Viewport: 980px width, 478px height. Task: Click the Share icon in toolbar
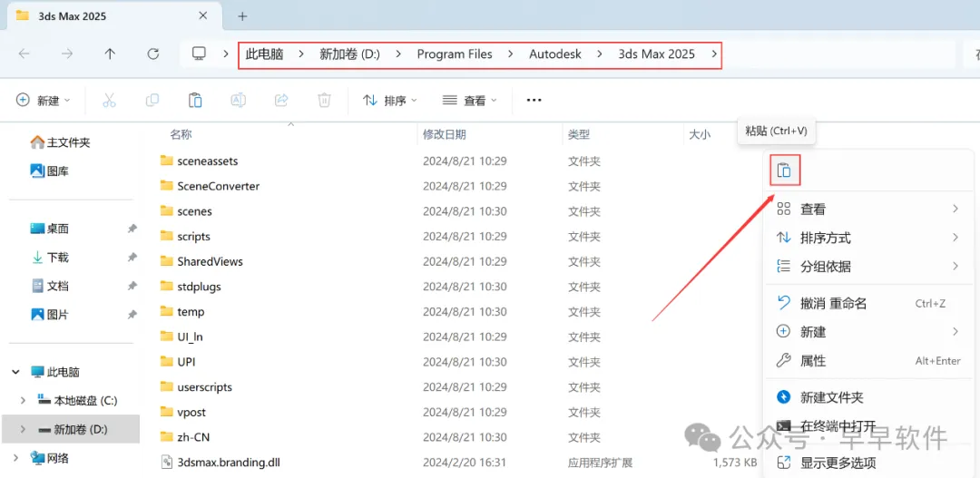(x=281, y=100)
